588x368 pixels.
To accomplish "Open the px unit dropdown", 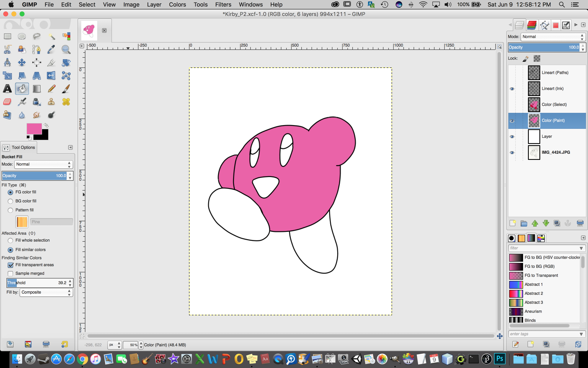I will coord(115,345).
